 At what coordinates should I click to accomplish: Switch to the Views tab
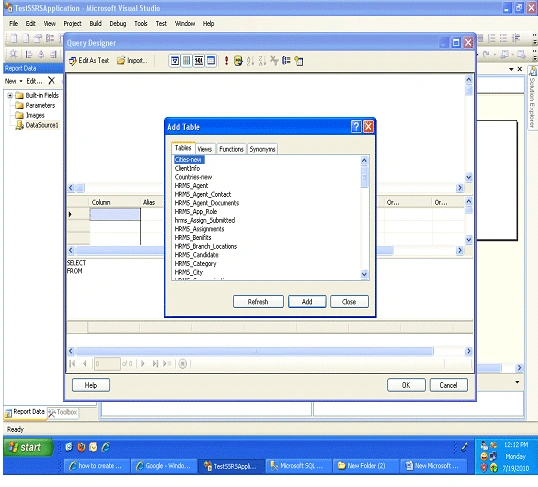click(205, 149)
